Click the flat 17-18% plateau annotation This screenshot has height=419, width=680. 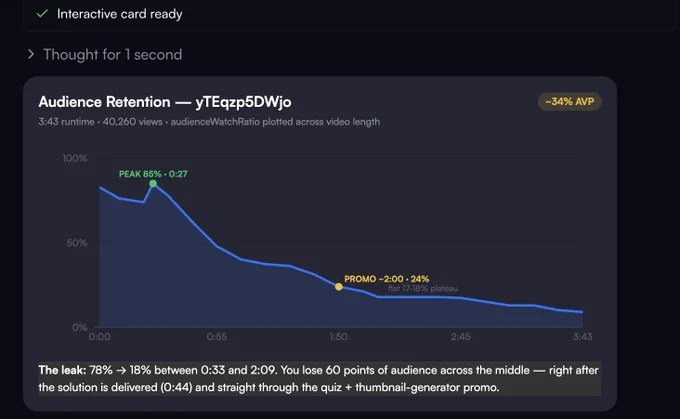[x=423, y=288]
